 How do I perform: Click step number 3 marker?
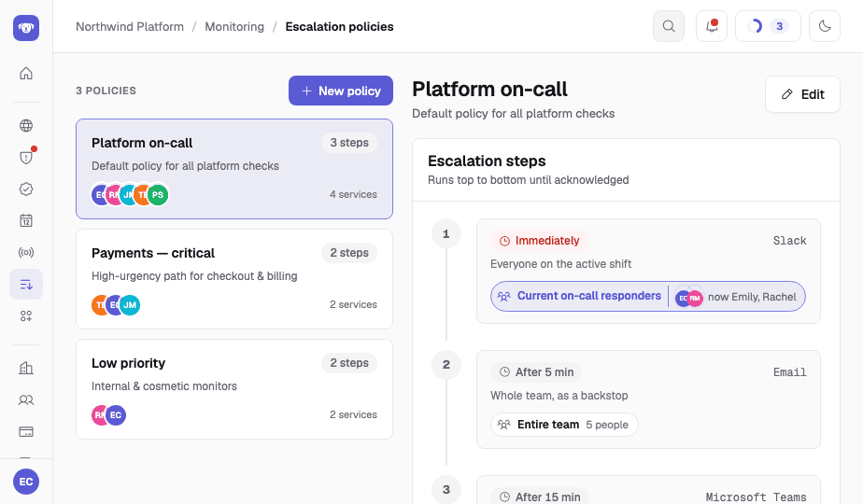coord(446,489)
